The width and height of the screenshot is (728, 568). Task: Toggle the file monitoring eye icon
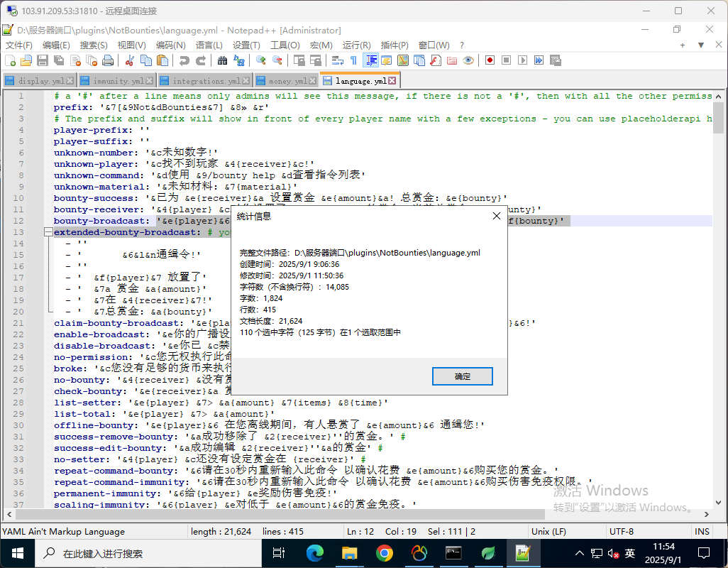pyautogui.click(x=468, y=61)
